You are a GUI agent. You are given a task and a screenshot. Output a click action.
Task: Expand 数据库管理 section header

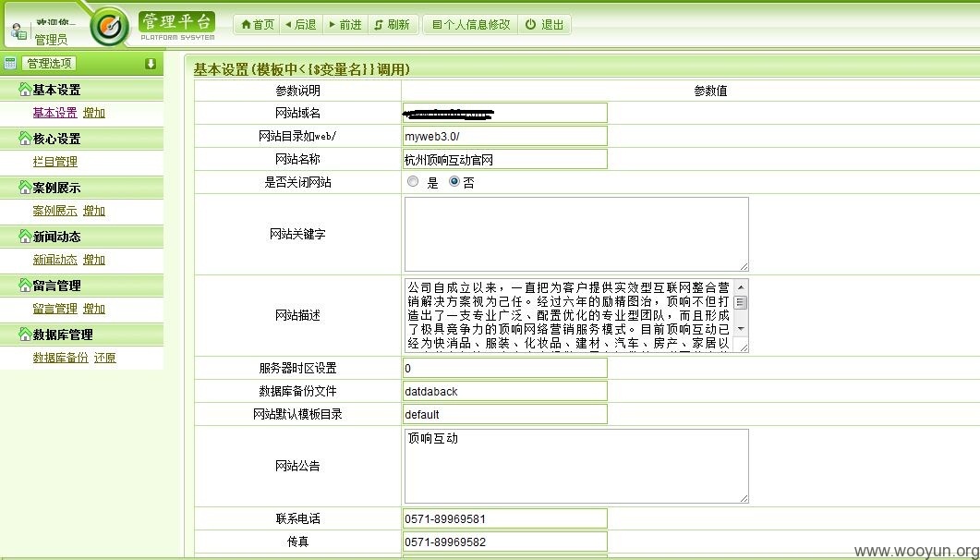coord(82,335)
